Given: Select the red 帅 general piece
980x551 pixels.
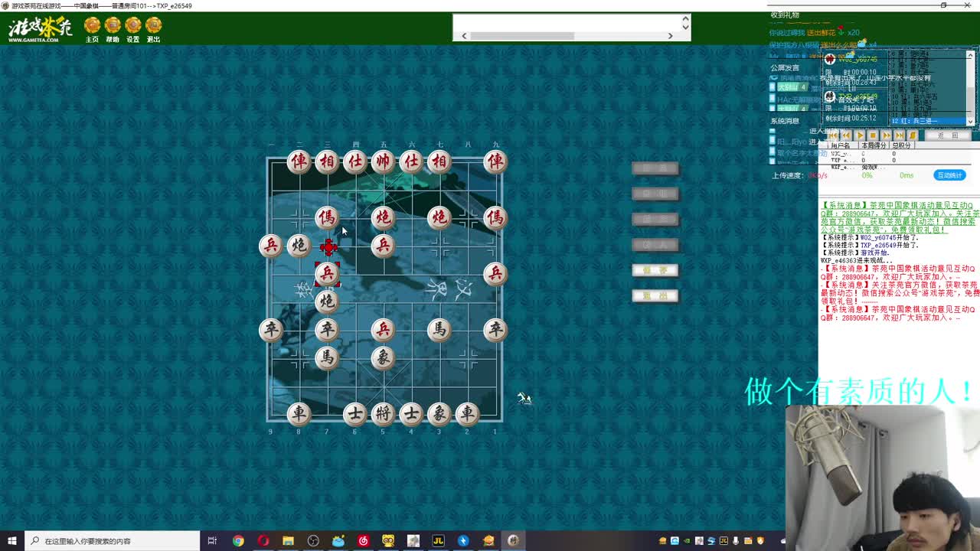Looking at the screenshot, I should 383,161.
